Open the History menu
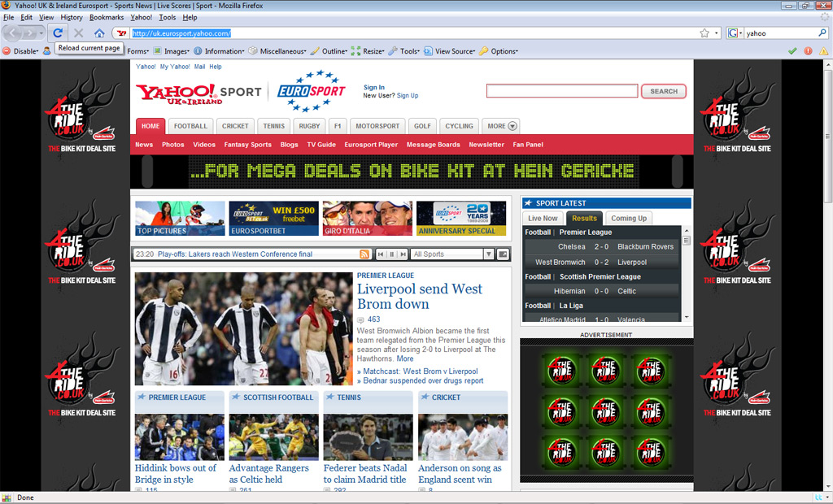 (72, 18)
